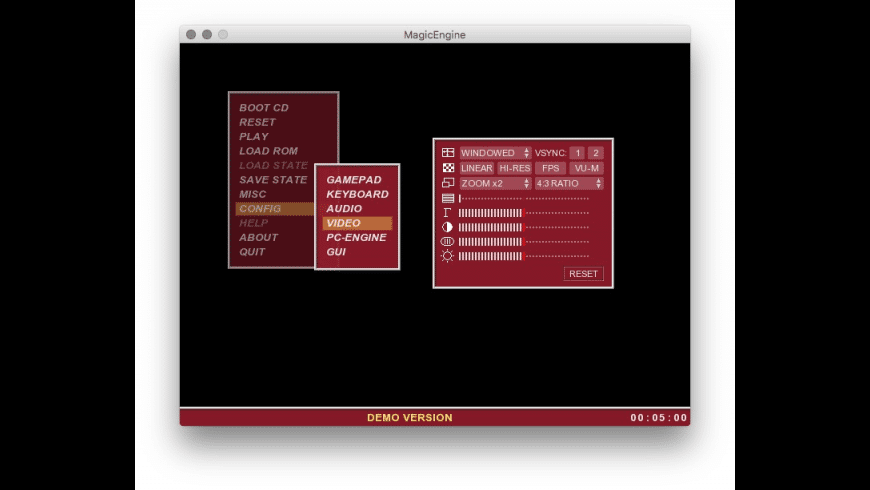The height and width of the screenshot is (490, 870).
Task: Set VSYNC to 2
Action: pos(596,153)
